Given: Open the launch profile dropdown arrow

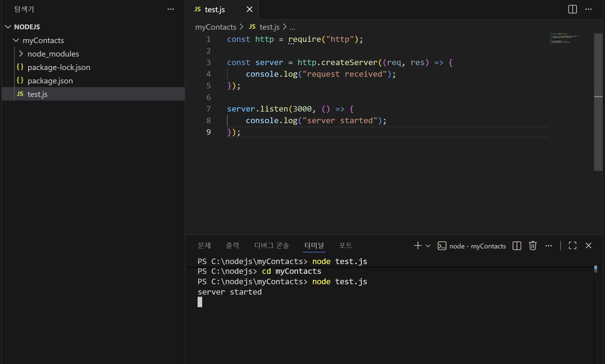Looking at the screenshot, I should coord(428,246).
